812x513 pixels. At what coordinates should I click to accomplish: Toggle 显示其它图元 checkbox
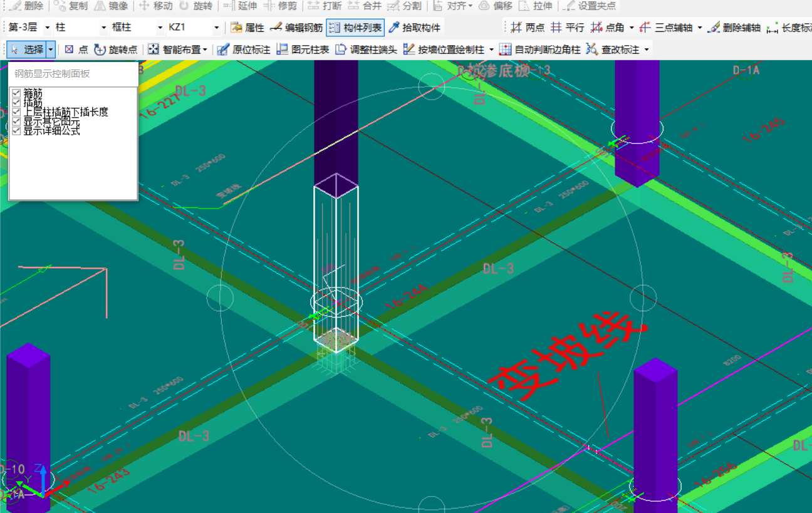(16, 122)
